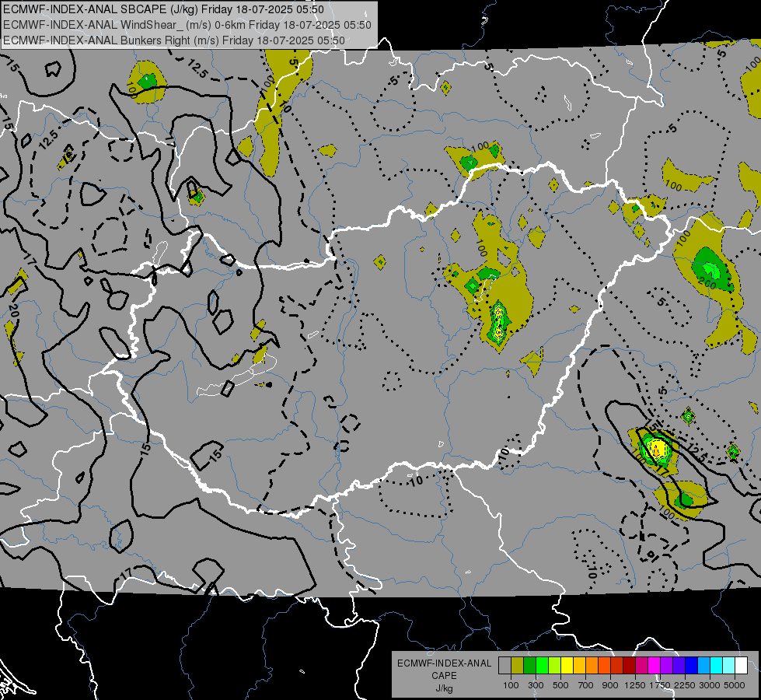Click the 20 contour label on map
This screenshot has height=700, width=761.
pos(12,311)
